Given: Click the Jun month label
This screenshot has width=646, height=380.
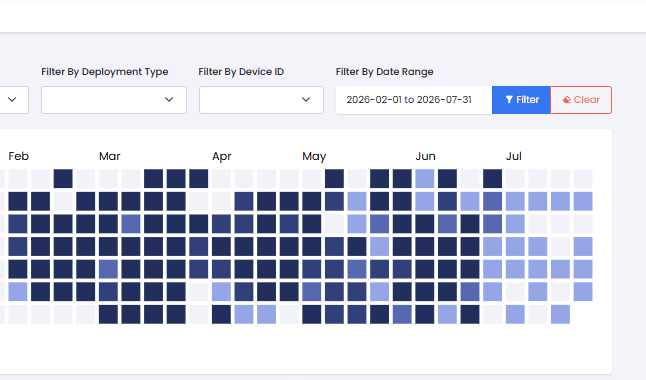Looking at the screenshot, I should [425, 156].
